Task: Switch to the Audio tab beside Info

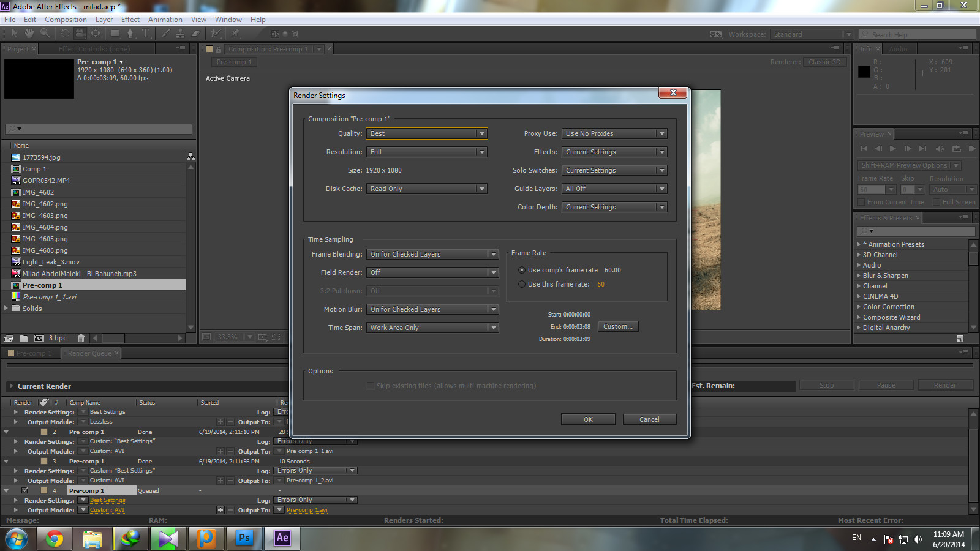Action: pos(898,49)
